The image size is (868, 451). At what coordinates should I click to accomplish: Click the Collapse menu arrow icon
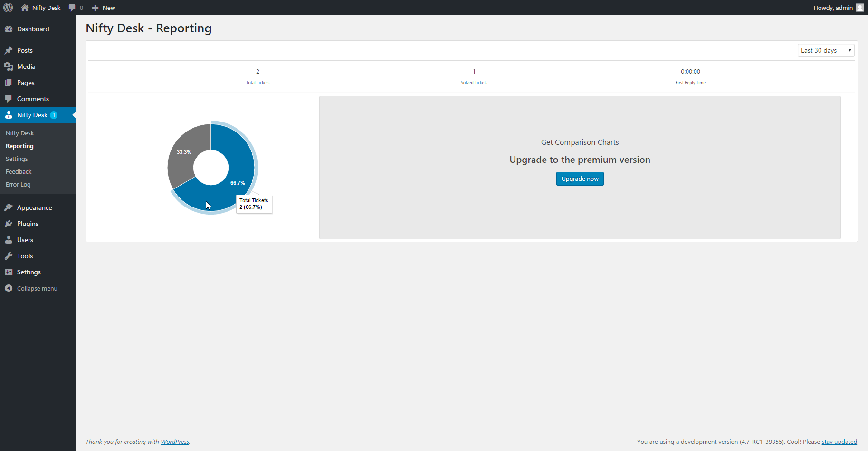coord(9,288)
